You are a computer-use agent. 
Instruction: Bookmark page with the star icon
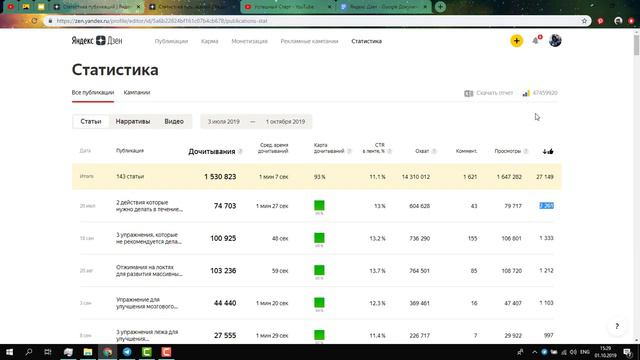click(584, 20)
